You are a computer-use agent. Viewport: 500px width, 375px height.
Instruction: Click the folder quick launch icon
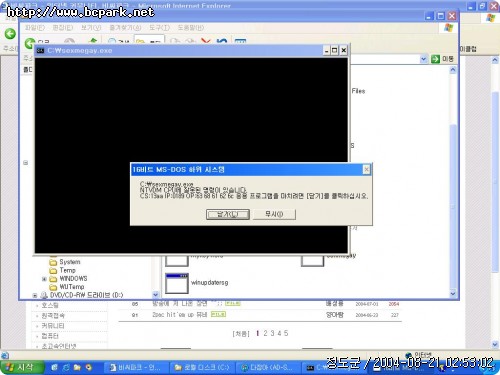pyautogui.click(x=77, y=367)
